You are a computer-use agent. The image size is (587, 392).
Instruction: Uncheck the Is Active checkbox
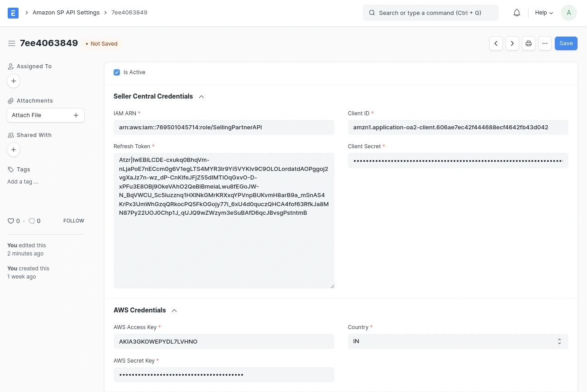117,72
